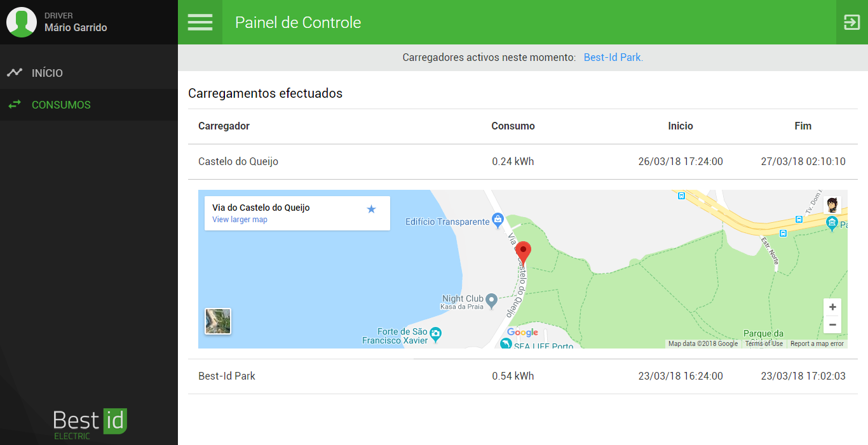Collapse the Castelo do Queijo row
This screenshot has width=868, height=445.
[x=523, y=162]
